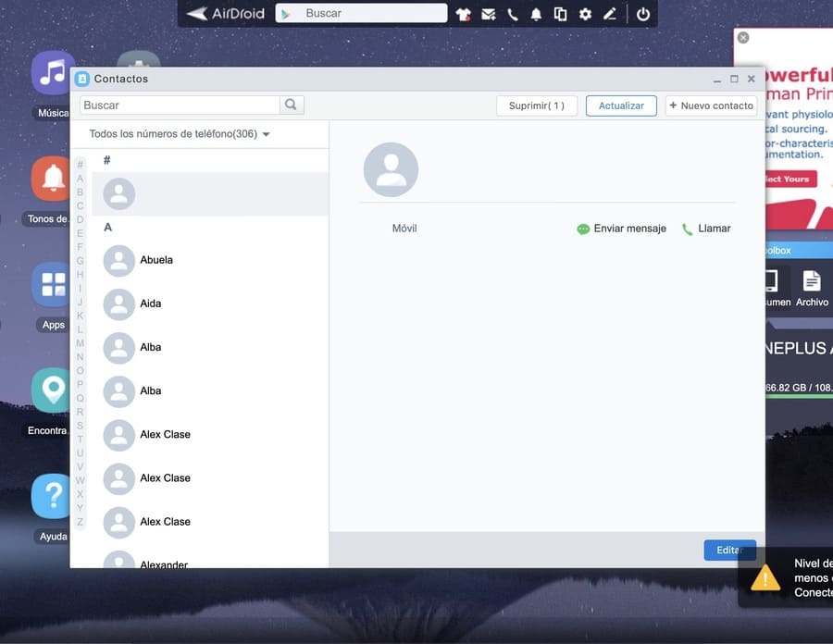Expand Todos los números de teléfono dropdown

(179, 134)
